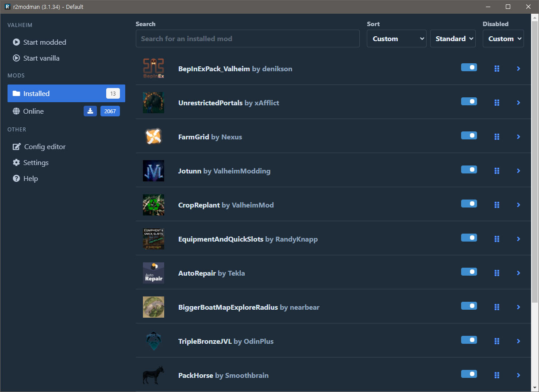Viewport: 539px width, 392px height.
Task: Expand the BiggerBoatMapExploreRadius row chevron
Action: click(x=518, y=307)
